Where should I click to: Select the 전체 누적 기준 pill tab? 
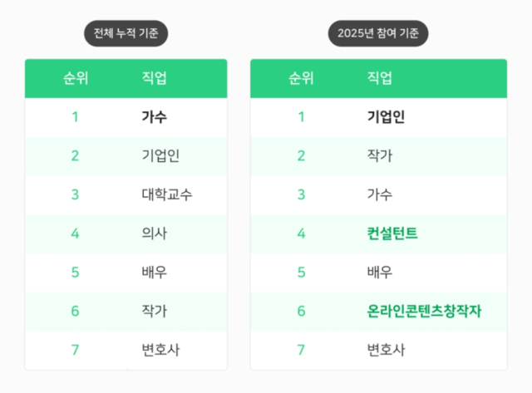pos(126,34)
